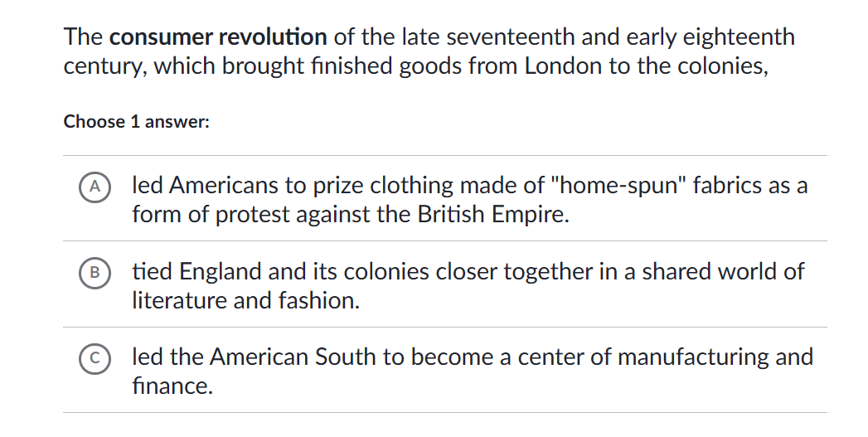The width and height of the screenshot is (868, 437).
Task: Click "British Empire" in option A
Action: pos(492,215)
